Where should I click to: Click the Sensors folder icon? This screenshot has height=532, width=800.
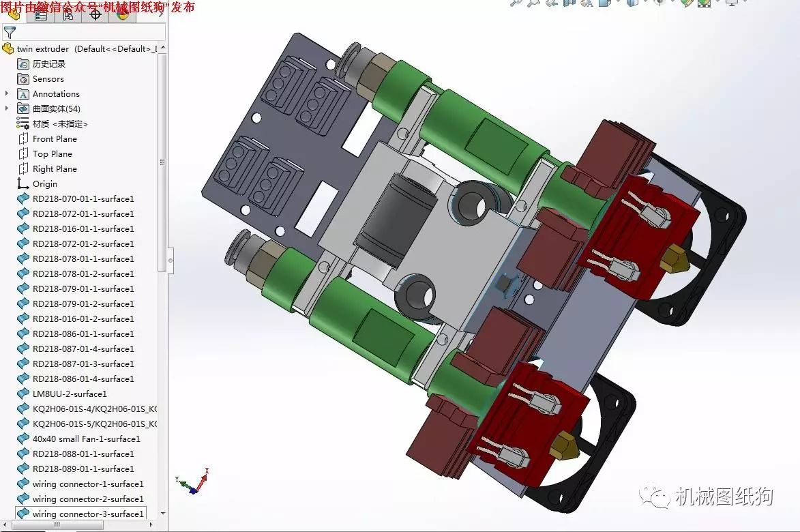click(x=23, y=79)
